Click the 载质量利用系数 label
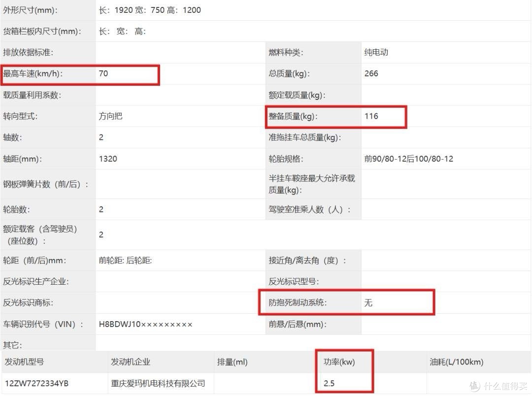 [x=32, y=95]
